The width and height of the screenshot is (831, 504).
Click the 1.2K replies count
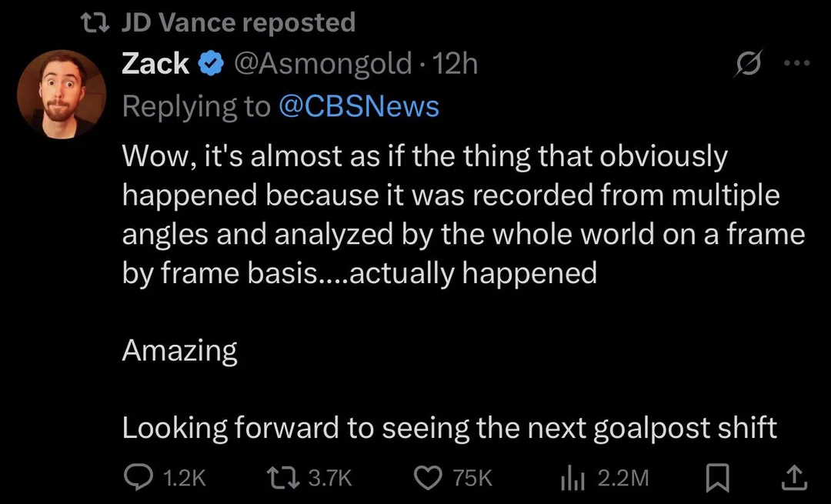[185, 479]
